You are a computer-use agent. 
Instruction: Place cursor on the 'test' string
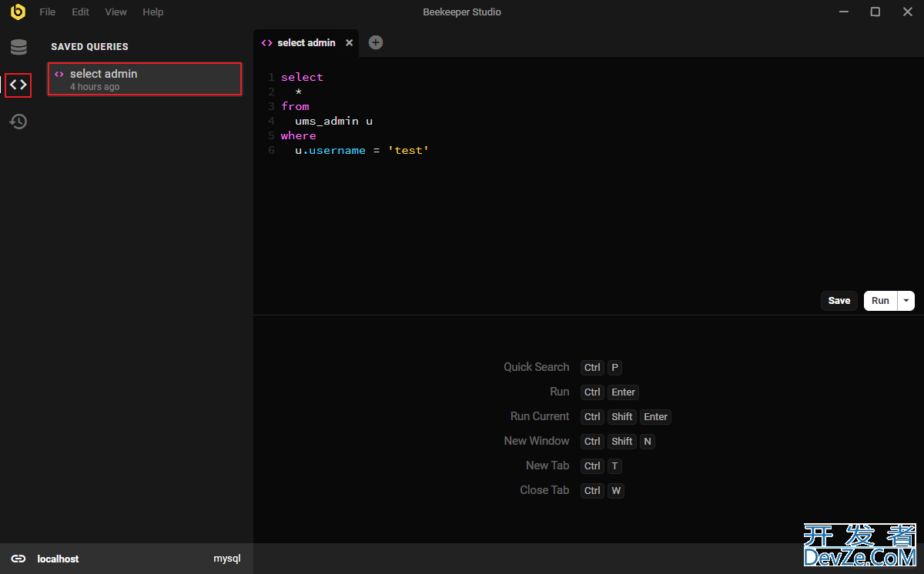pos(408,150)
